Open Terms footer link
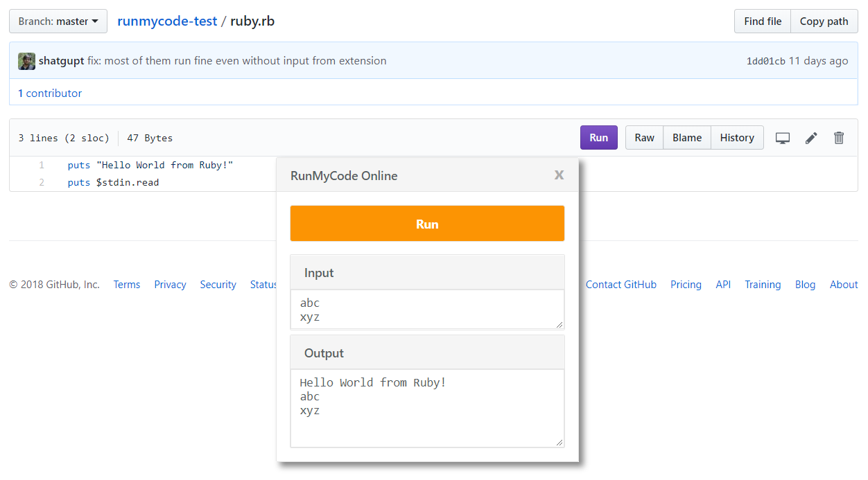The width and height of the screenshot is (868, 480). tap(127, 285)
